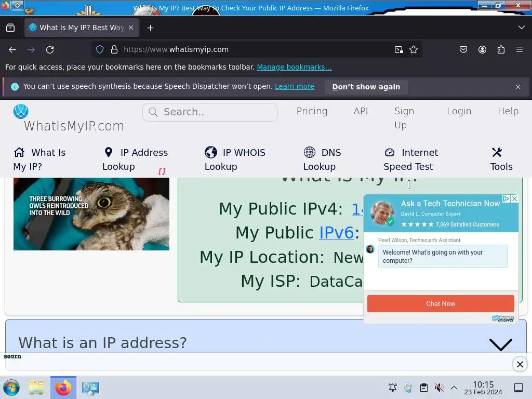
Task: Open Internet Speed Test page
Action: (410, 159)
